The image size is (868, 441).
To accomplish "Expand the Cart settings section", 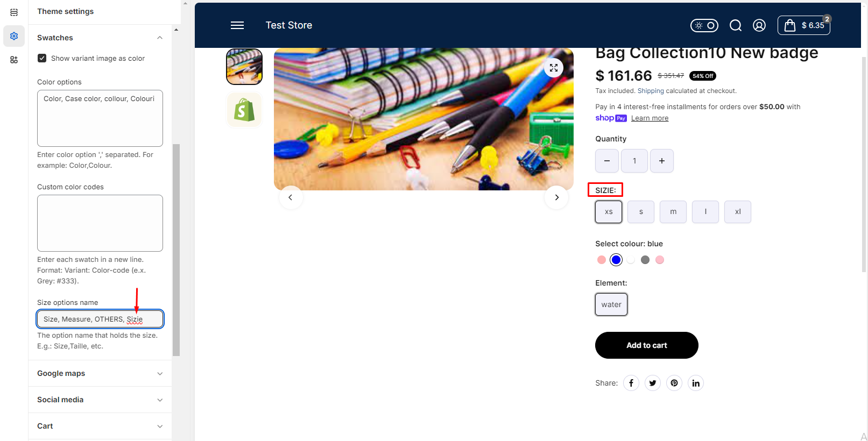I will (x=100, y=426).
